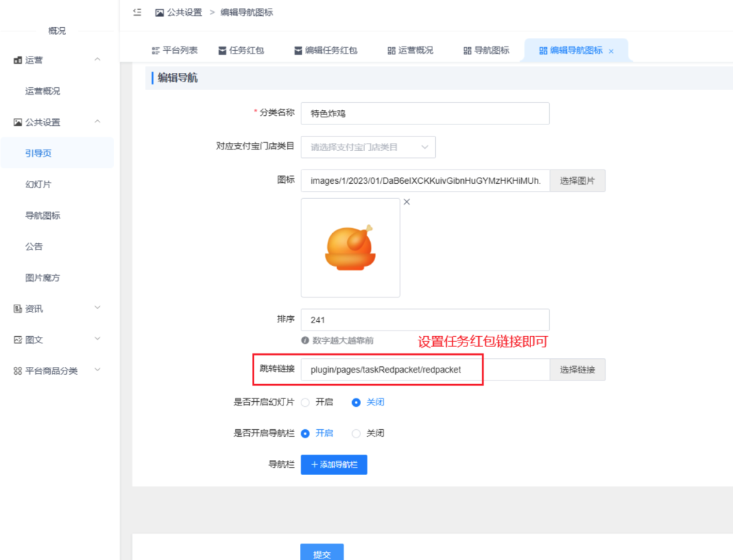
Task: Open the 幻灯片 sidebar menu item
Action: [38, 185]
